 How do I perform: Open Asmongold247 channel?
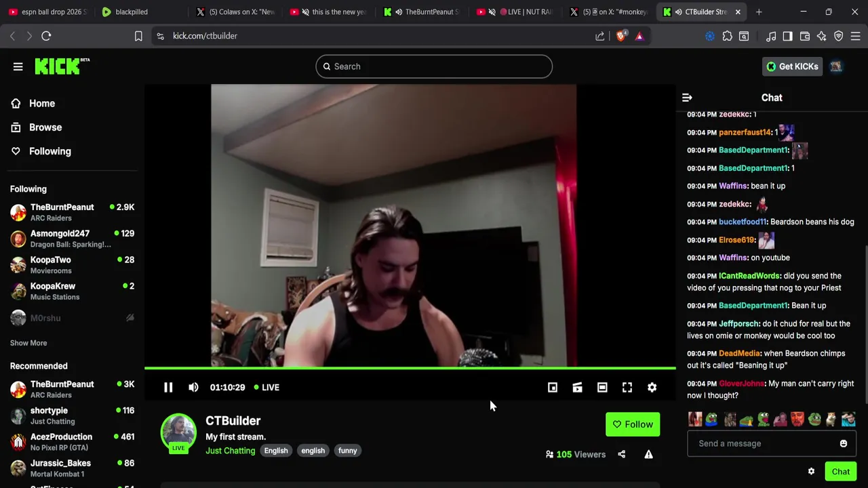[x=72, y=239]
